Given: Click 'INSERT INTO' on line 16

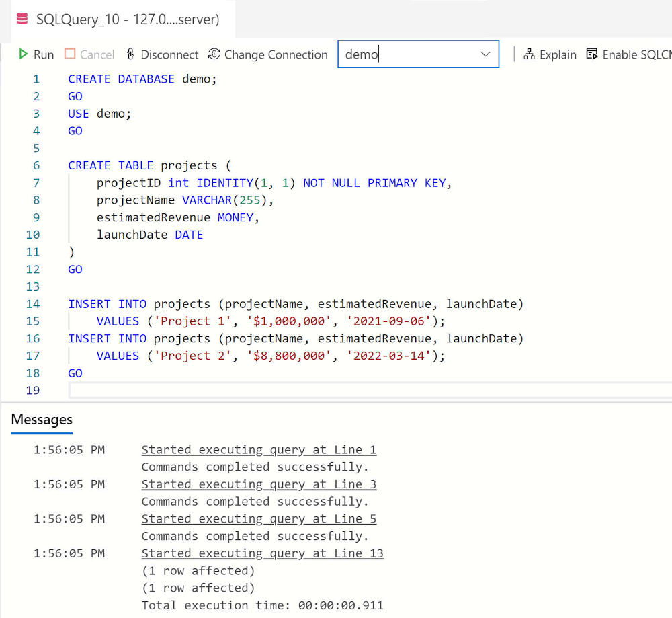Looking at the screenshot, I should (107, 339).
